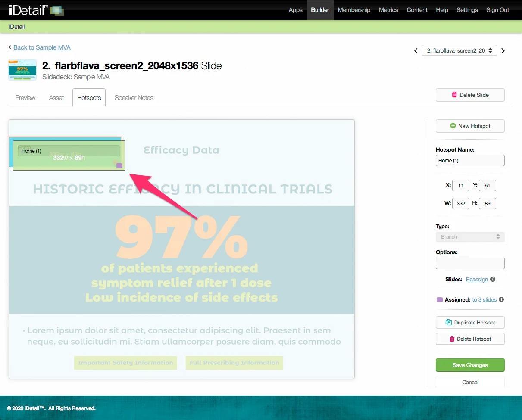Click Back to Sample MVA link
This screenshot has height=420, width=522.
coord(42,47)
